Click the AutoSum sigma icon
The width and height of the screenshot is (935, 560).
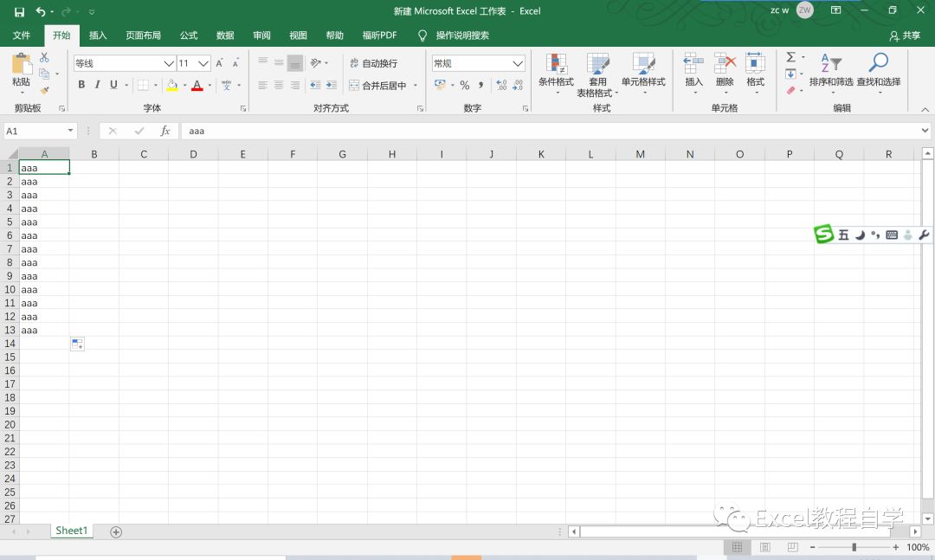tap(790, 56)
